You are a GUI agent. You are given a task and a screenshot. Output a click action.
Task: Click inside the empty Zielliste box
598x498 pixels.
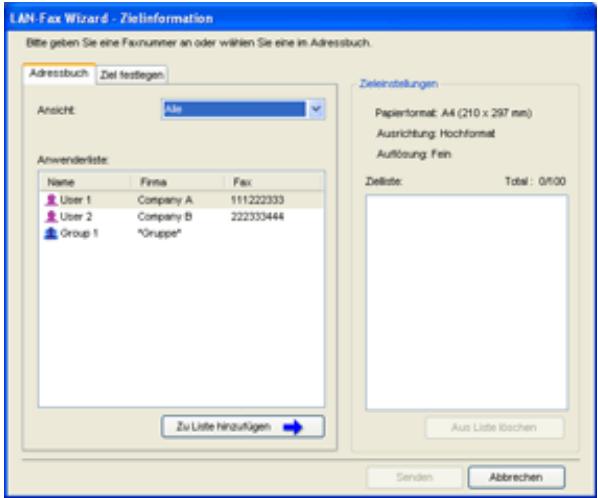[x=467, y=303]
